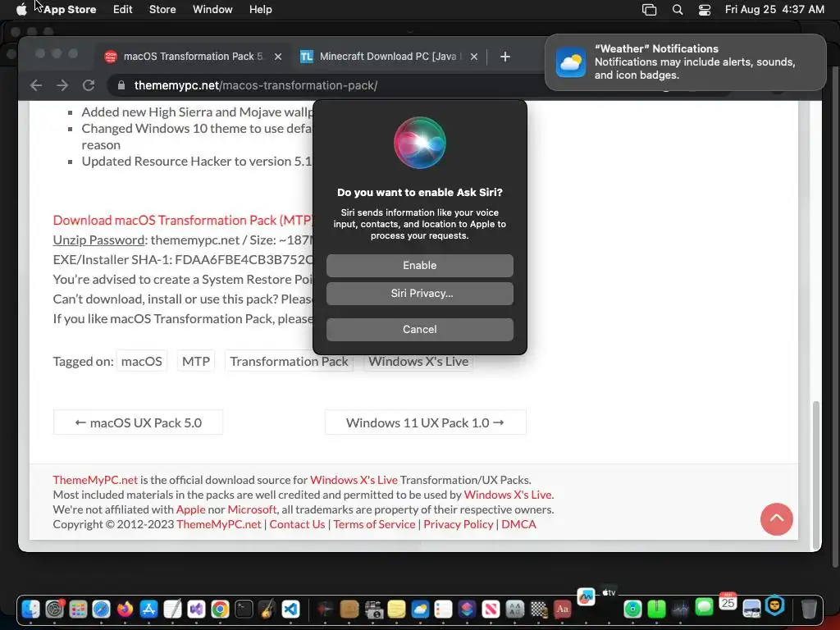
Task: Open GarageBand from the Dock
Action: (x=267, y=609)
